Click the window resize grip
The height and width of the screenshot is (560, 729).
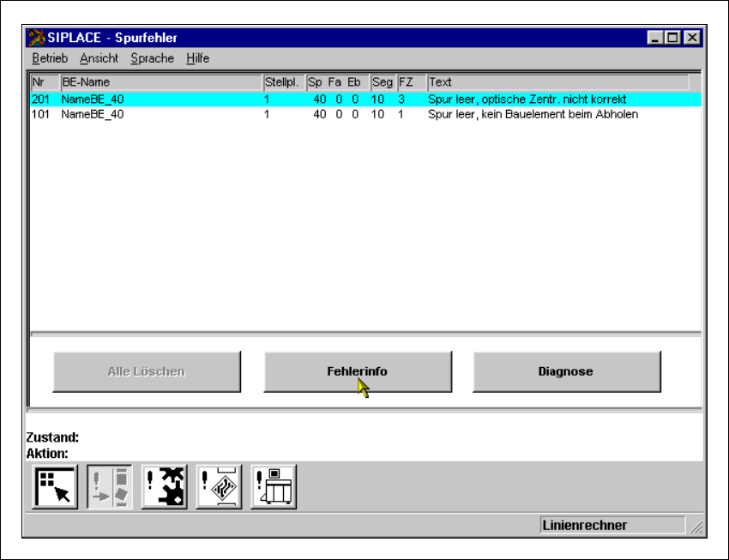[696, 527]
